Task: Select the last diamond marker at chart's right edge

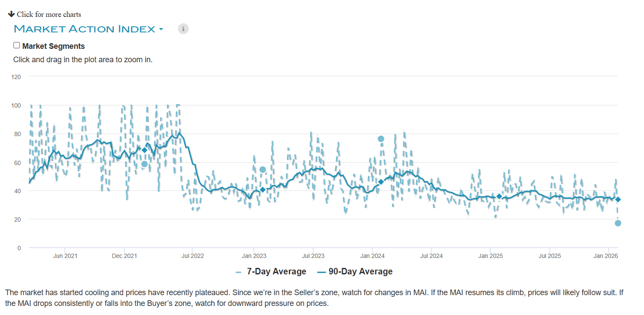Action: (618, 199)
